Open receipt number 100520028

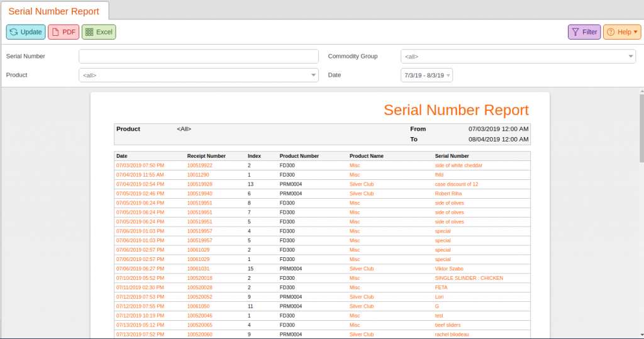point(199,287)
